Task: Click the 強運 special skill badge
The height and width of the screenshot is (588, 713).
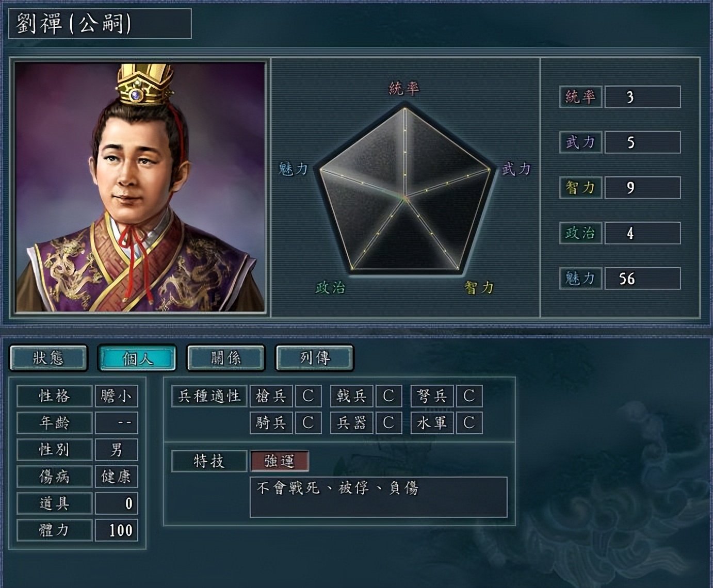Action: click(280, 461)
